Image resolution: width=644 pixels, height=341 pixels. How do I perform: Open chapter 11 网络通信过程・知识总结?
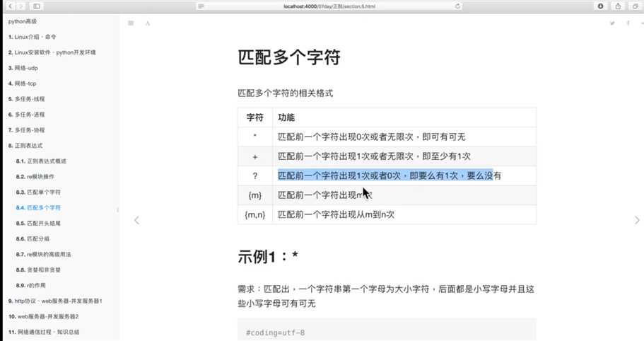pos(44,332)
